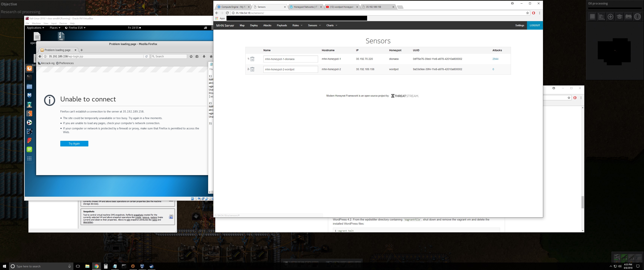Expand the Rules dropdown in MHN navbar
644x270 pixels.
[297, 25]
